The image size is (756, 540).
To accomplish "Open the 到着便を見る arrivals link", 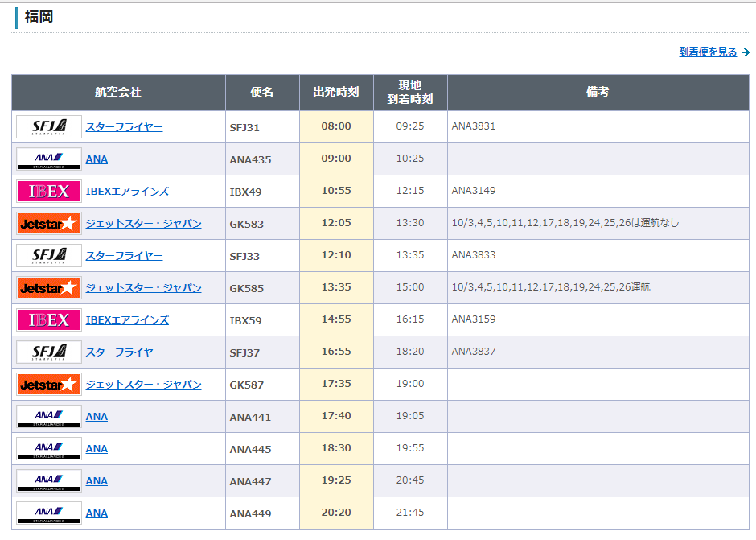I will pos(708,52).
